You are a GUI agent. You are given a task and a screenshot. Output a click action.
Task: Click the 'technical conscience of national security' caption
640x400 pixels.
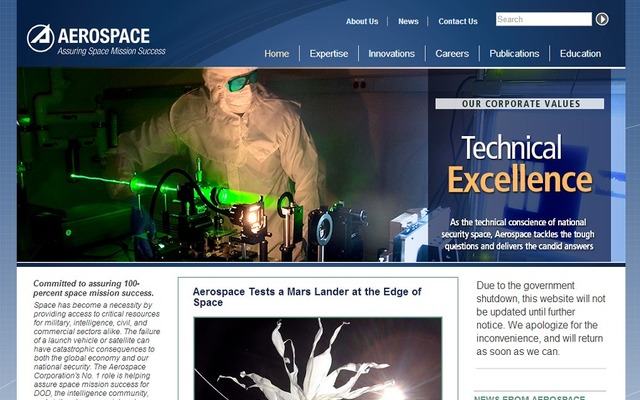(519, 234)
